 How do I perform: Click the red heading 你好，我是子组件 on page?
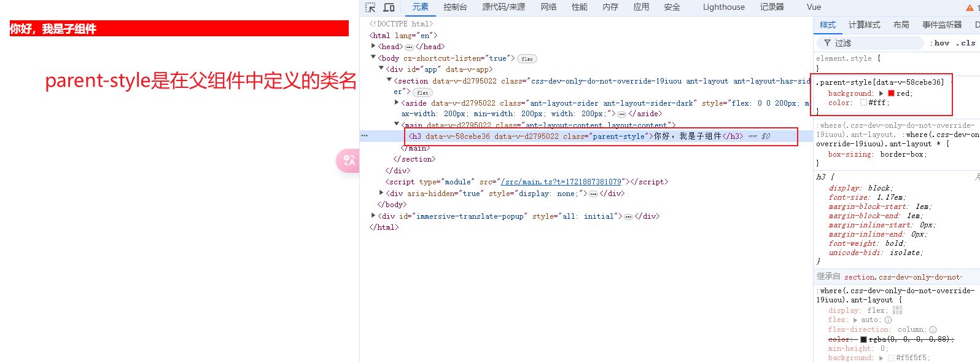(x=179, y=29)
